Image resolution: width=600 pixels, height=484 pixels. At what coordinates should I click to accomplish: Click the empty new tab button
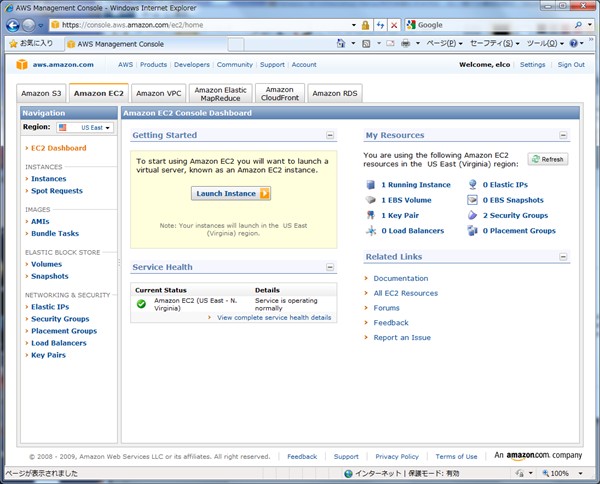click(236, 44)
